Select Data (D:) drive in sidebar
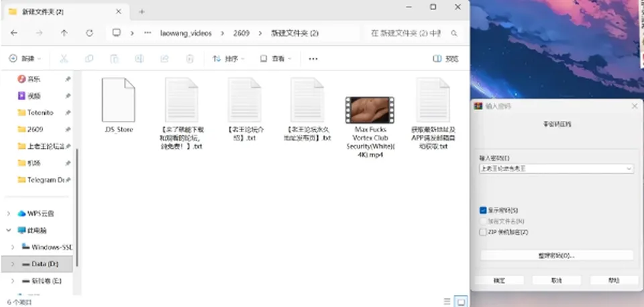The width and height of the screenshot is (644, 307). tap(37, 264)
